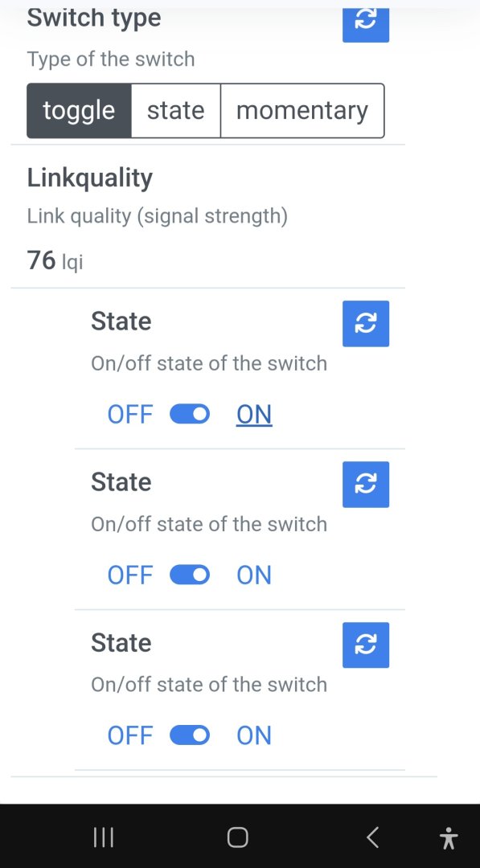Image resolution: width=480 pixels, height=868 pixels.
Task: Refresh the second State value
Action: coord(365,485)
